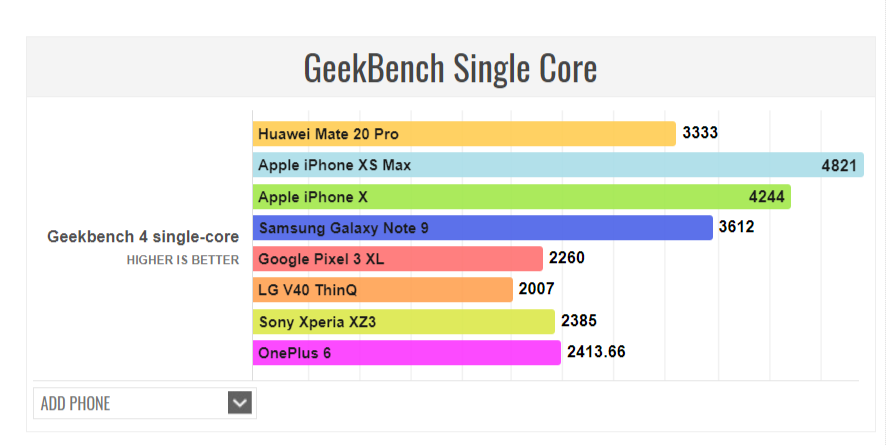Screen dimensions: 886x445
Task: Click the HIGHER IS BETTER caption
Action: (x=183, y=260)
